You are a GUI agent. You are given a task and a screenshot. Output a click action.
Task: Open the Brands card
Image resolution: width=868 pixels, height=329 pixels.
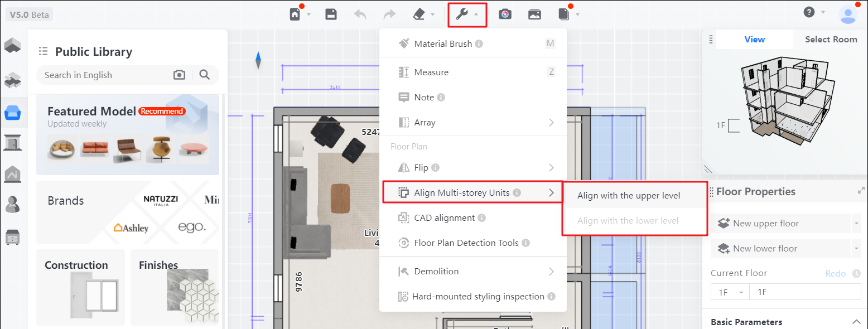pyautogui.click(x=128, y=212)
